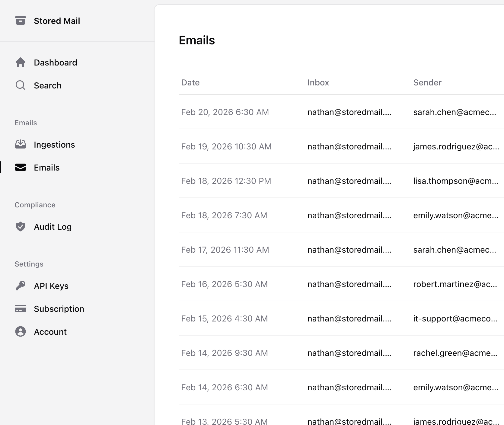Open the email from lisa.thompson
The image size is (504, 425).
455,181
